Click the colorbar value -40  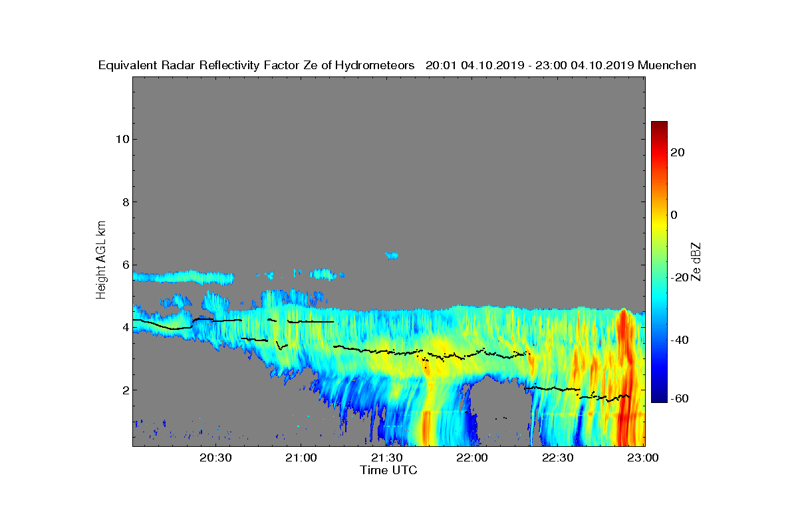679,340
